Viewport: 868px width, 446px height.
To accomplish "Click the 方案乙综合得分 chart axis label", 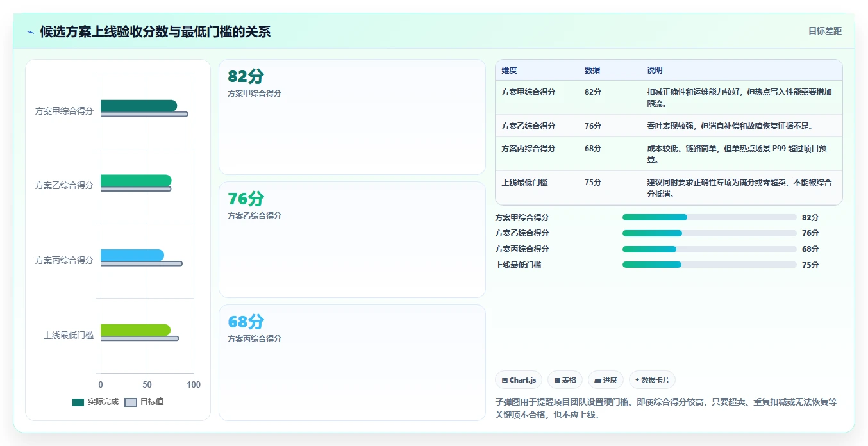I will (x=64, y=186).
